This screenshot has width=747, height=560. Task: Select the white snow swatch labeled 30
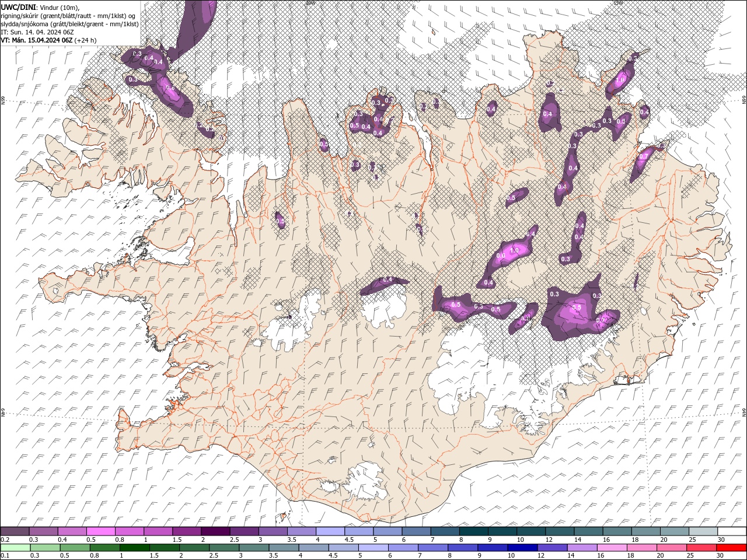tap(731, 531)
